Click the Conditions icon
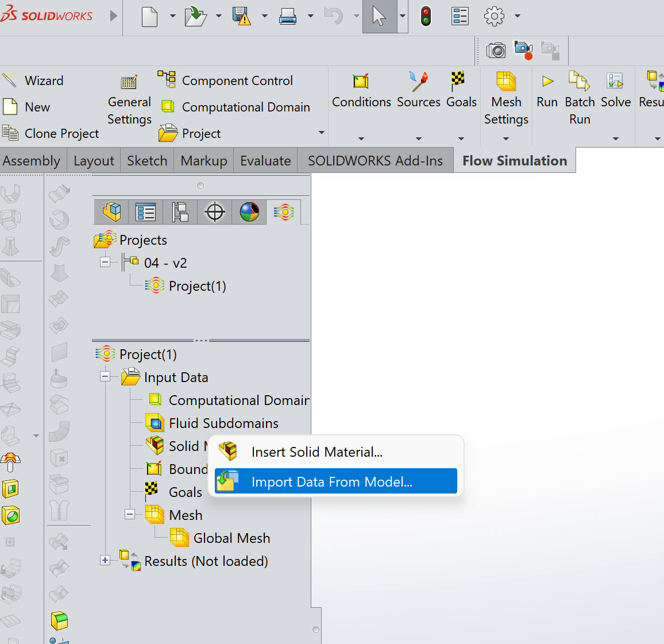 coord(361,81)
